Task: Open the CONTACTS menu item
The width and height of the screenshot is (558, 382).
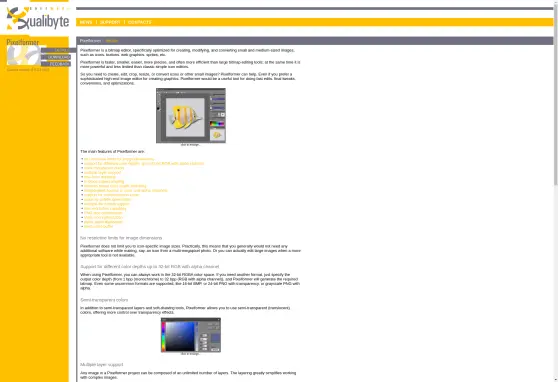Action: [x=140, y=22]
